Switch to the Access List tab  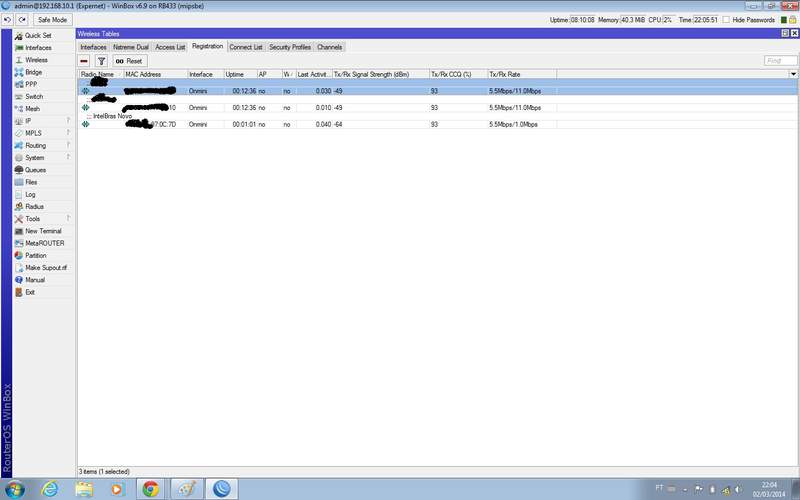[x=170, y=47]
